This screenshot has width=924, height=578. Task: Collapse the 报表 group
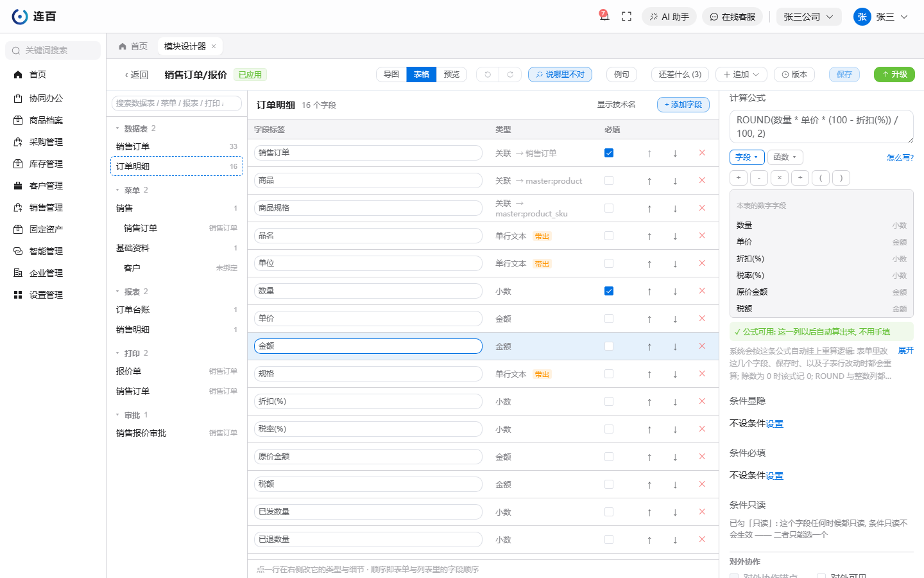(x=117, y=292)
